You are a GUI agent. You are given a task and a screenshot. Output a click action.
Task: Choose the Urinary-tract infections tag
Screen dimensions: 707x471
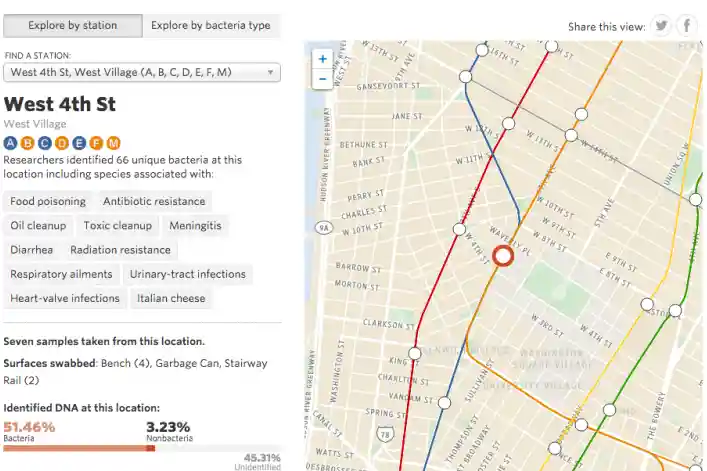coord(188,274)
